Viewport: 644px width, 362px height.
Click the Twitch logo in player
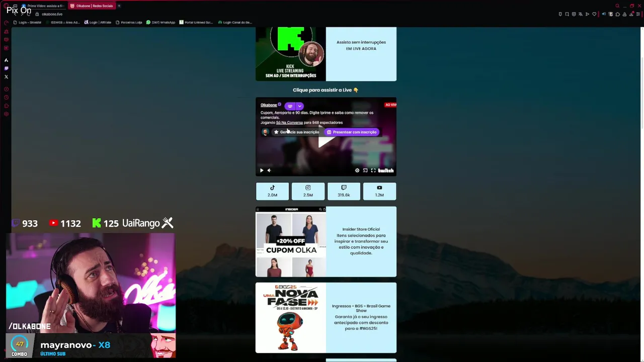(x=386, y=170)
